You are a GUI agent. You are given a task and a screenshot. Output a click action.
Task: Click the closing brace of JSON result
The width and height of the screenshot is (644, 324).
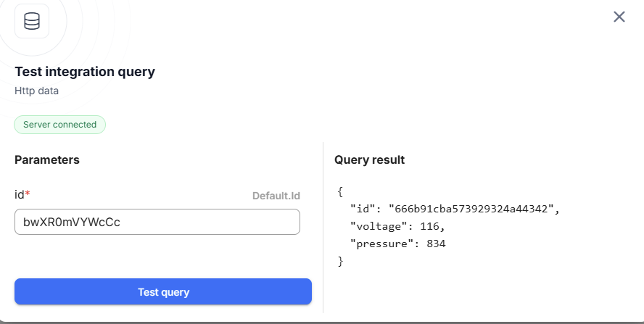[x=340, y=262]
